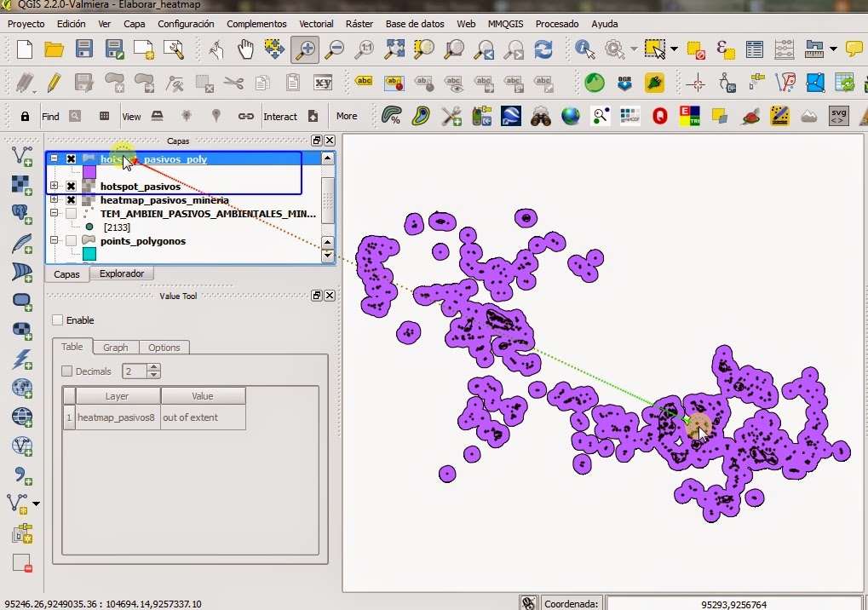Open dropdown beside the identify settings gear

tap(634, 49)
